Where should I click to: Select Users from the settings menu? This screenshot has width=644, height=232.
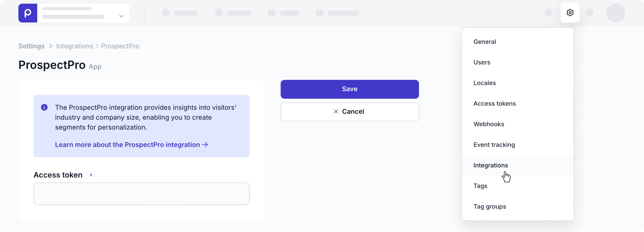(482, 62)
